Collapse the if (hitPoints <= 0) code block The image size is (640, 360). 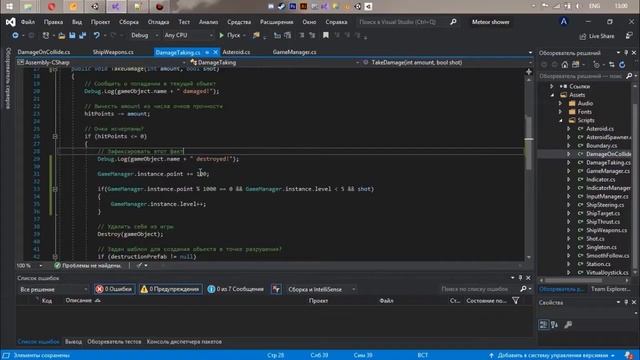coord(55,136)
